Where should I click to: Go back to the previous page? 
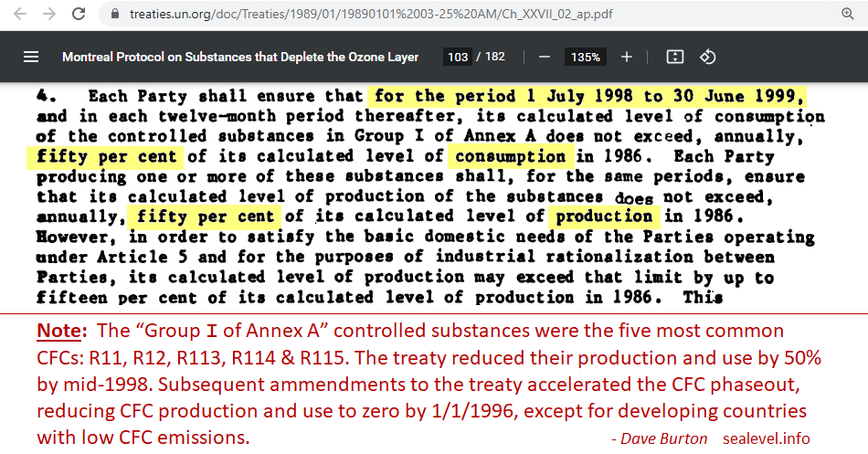(19, 14)
